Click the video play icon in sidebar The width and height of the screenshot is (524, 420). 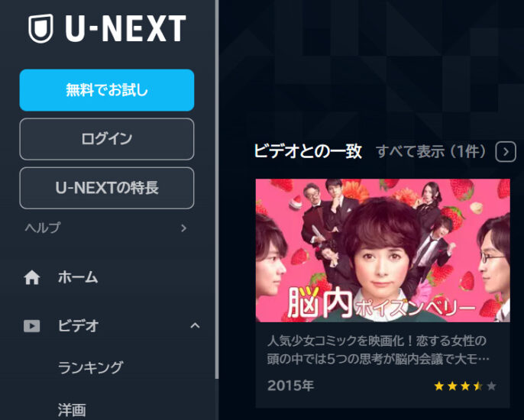32,326
